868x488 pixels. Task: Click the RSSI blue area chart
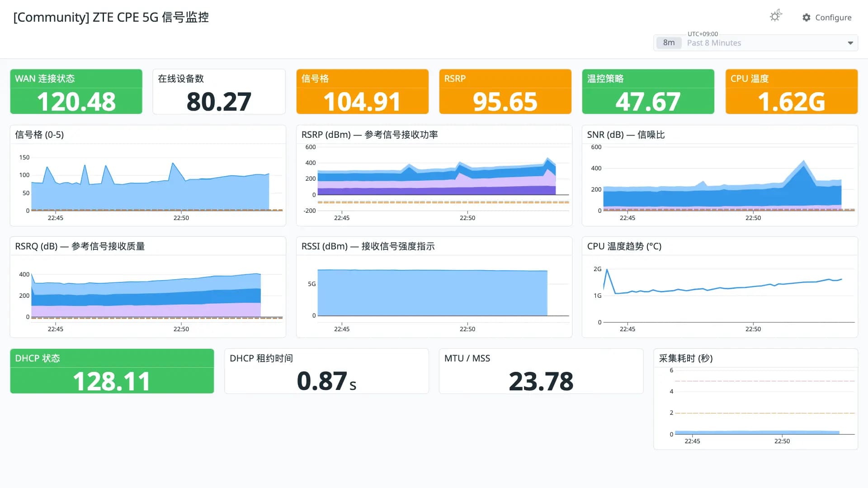tap(432, 293)
